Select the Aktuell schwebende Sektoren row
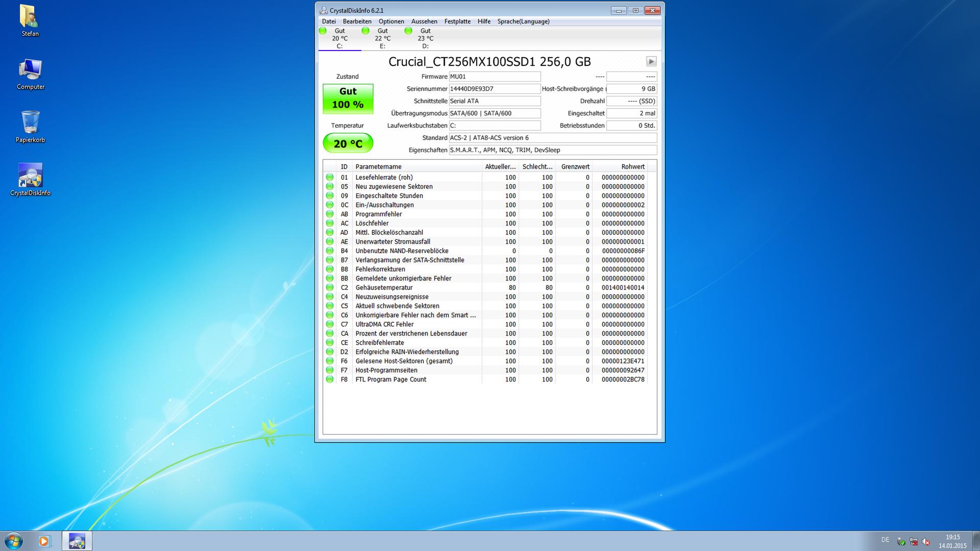Image resolution: width=980 pixels, height=551 pixels. (485, 306)
